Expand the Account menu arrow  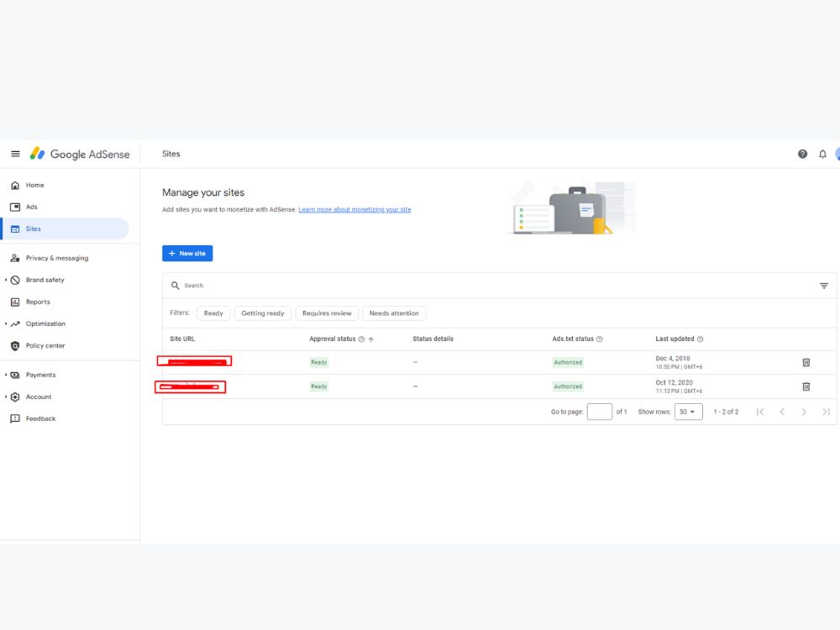(6, 397)
